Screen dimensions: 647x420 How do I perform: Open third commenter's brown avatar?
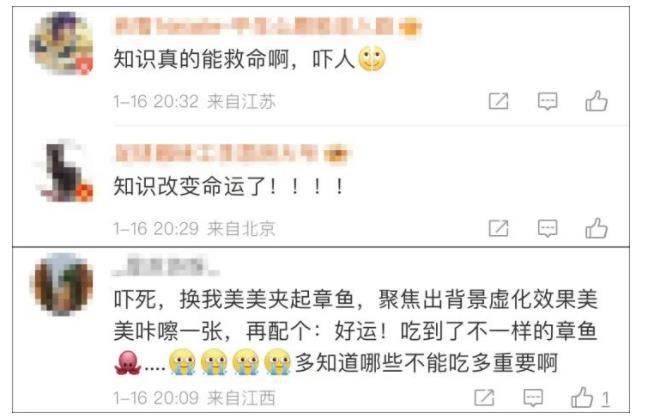[61, 285]
